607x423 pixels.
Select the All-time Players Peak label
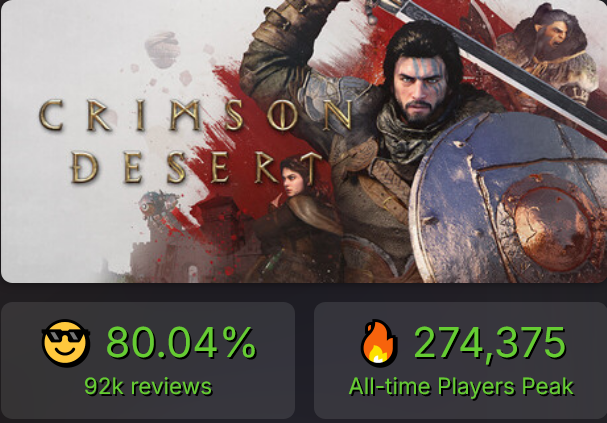[461, 386]
